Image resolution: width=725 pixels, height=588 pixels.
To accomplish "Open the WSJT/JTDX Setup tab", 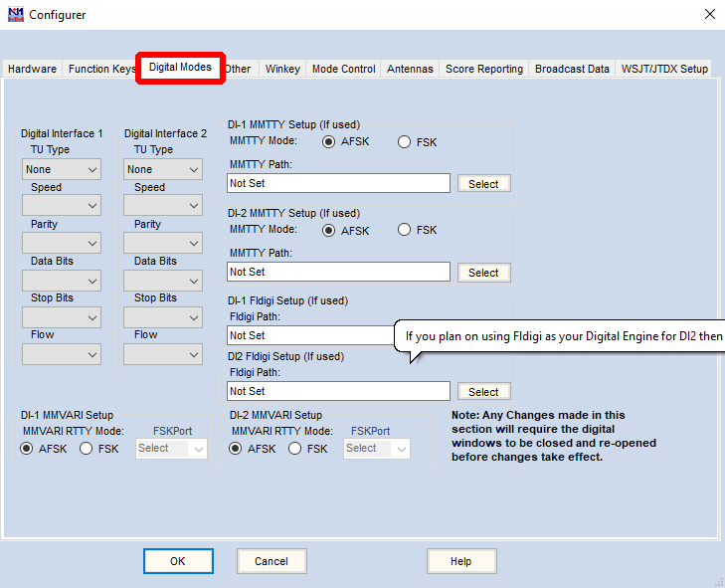I will click(664, 69).
